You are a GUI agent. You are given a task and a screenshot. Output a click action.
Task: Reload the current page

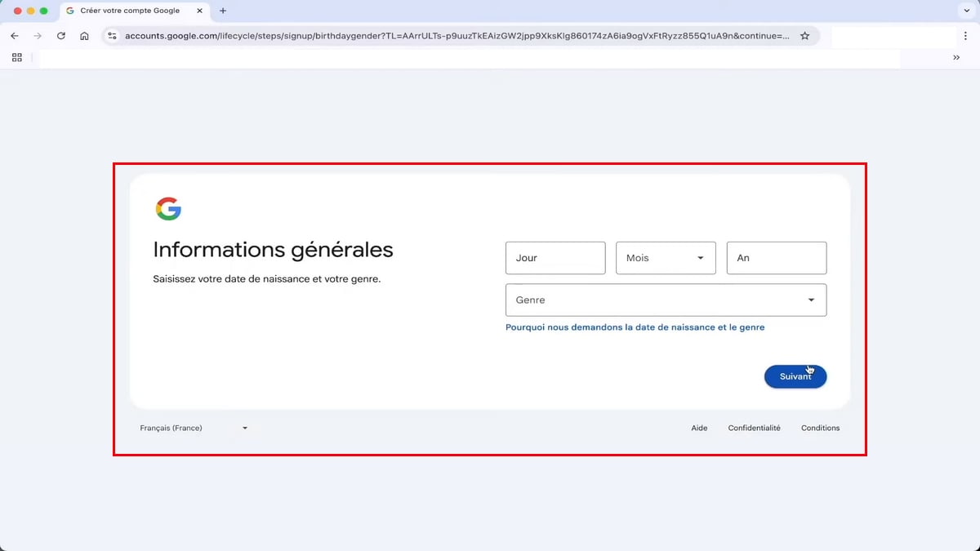(60, 36)
